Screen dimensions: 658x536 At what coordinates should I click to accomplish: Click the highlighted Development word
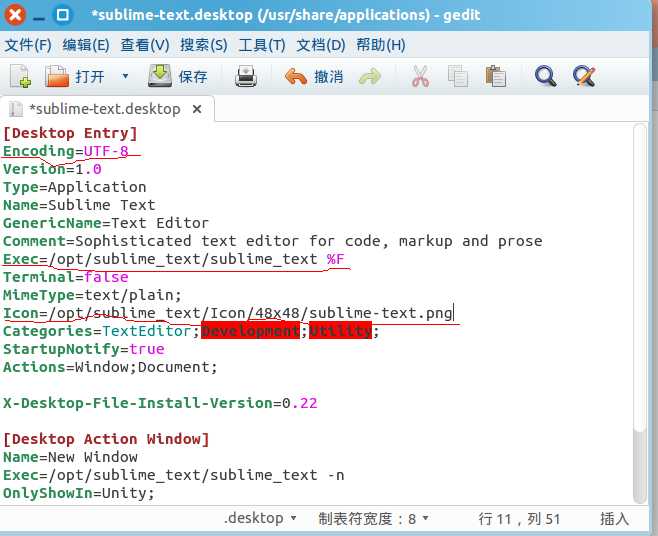tap(251, 331)
